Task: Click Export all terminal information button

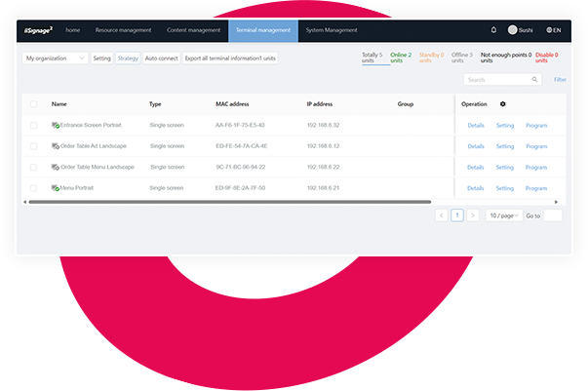Action: click(230, 59)
